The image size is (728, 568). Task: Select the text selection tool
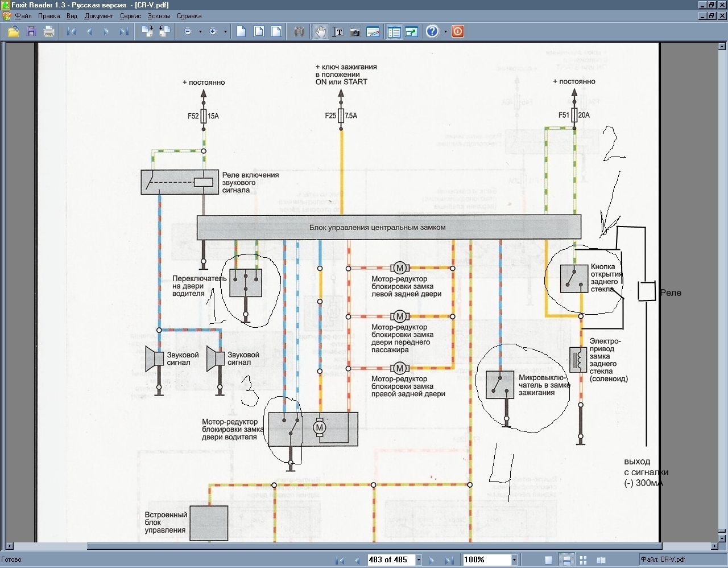click(338, 32)
